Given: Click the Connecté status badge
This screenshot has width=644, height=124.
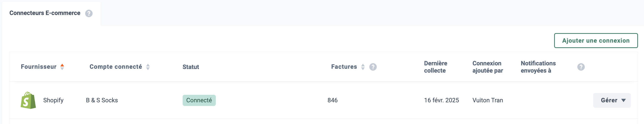Looking at the screenshot, I should click(199, 100).
